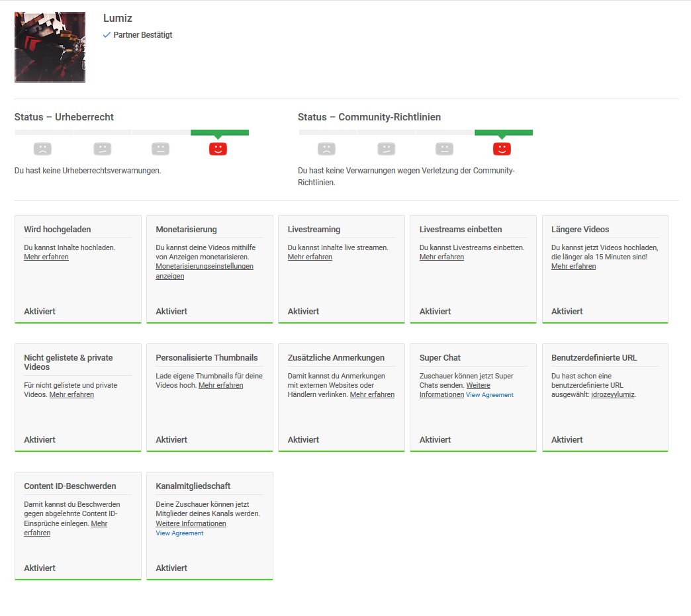Click the red smiley under Urheberrecht status

tap(218, 149)
